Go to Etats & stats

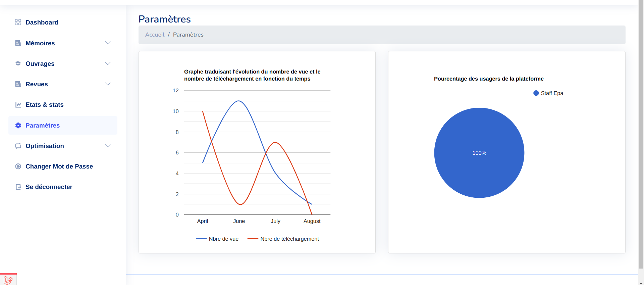pos(63,105)
